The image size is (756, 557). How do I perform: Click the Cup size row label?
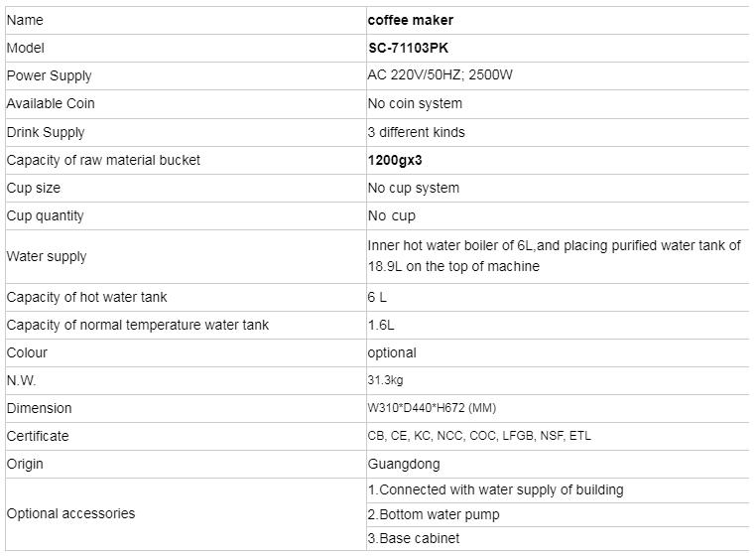(34, 188)
